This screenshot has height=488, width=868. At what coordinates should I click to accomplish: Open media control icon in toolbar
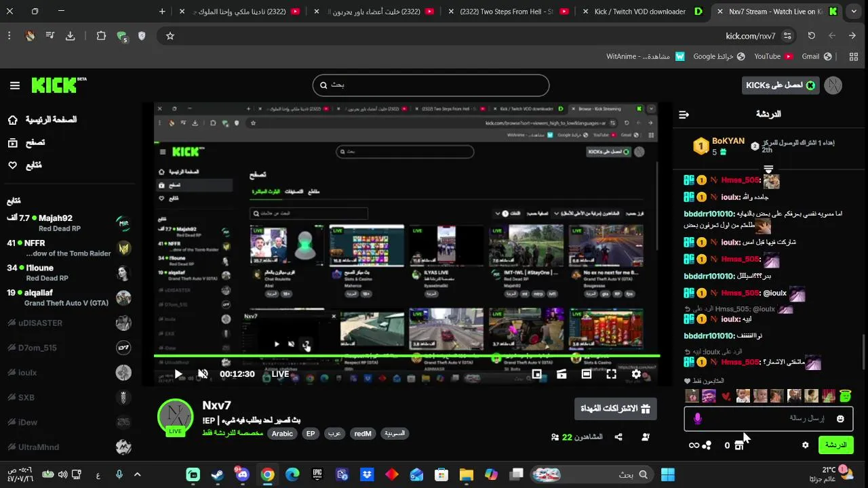(51, 36)
